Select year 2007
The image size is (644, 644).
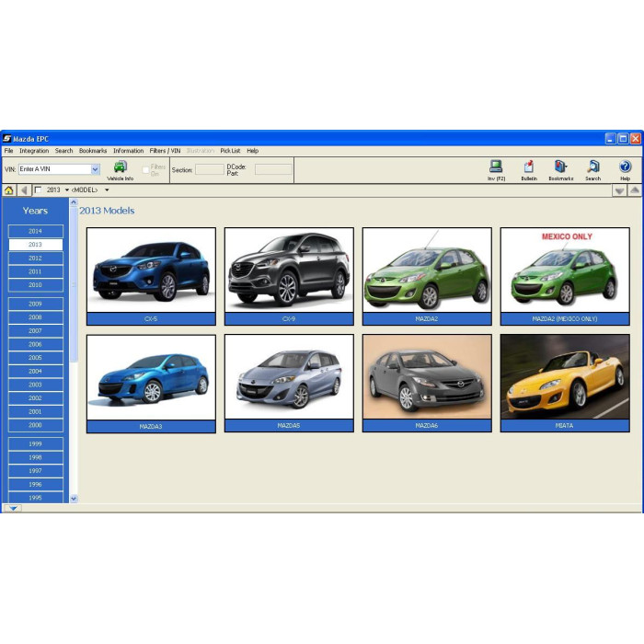(x=35, y=331)
